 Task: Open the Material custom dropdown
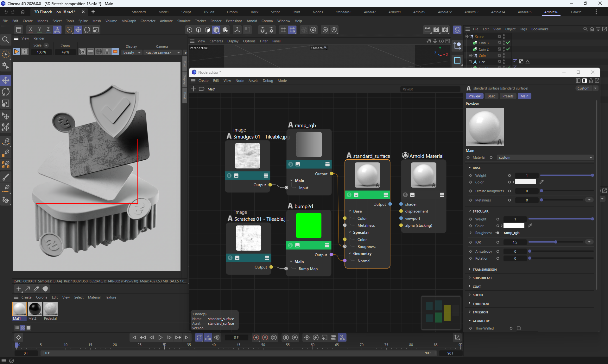(545, 157)
